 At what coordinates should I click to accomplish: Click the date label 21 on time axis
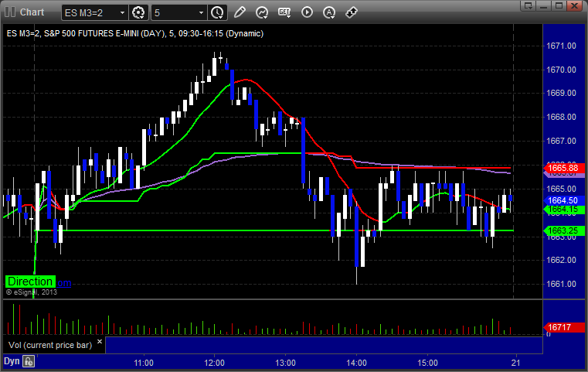point(516,363)
